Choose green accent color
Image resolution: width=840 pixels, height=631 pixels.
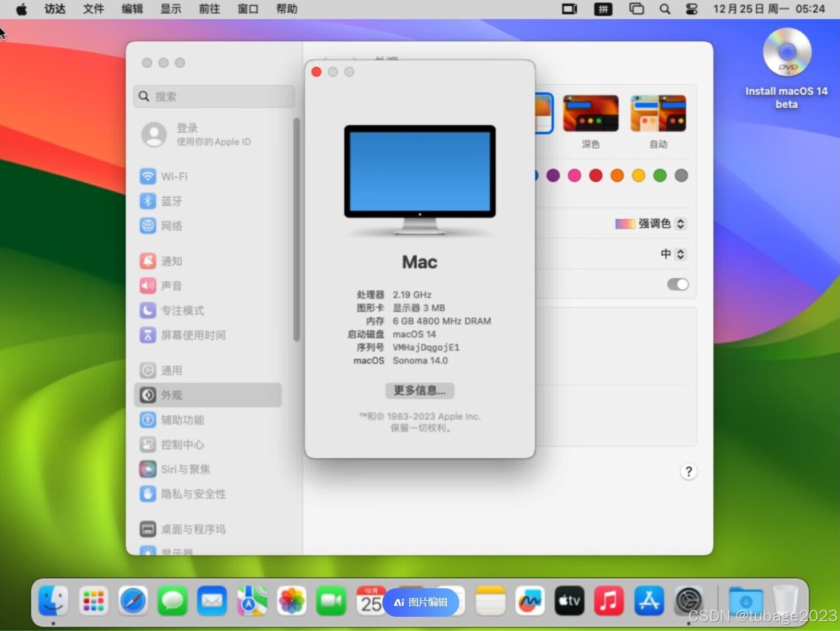coord(660,175)
